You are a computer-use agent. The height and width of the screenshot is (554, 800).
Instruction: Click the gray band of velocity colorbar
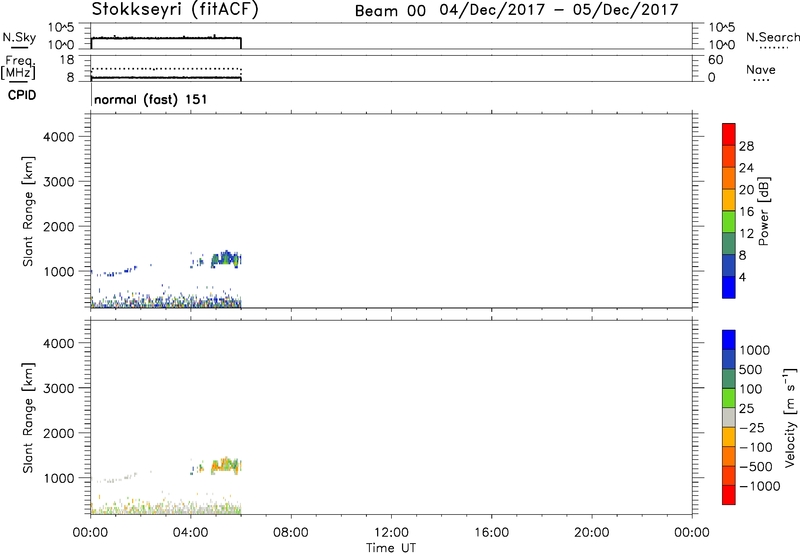pos(729,417)
